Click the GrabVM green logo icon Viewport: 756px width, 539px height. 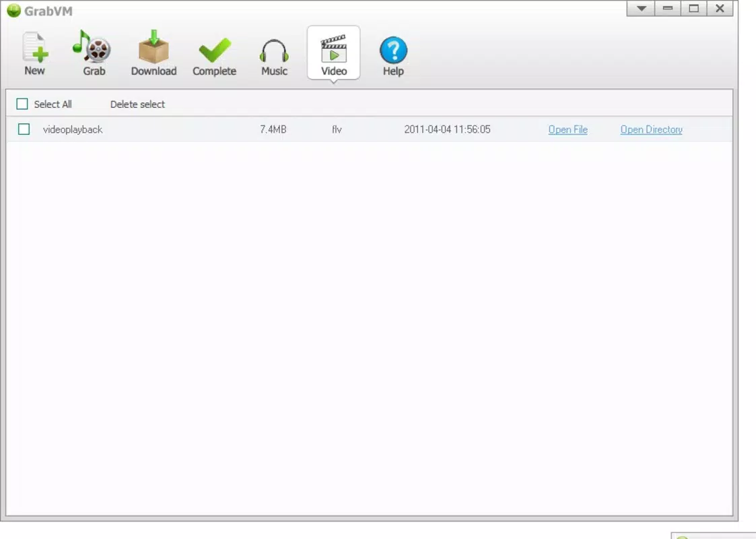(x=14, y=10)
